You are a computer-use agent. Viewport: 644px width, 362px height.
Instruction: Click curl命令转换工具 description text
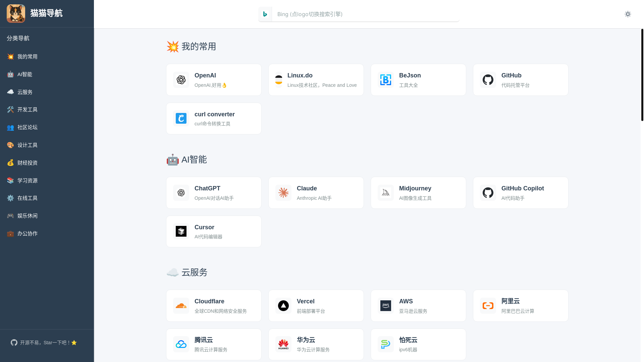tap(212, 124)
